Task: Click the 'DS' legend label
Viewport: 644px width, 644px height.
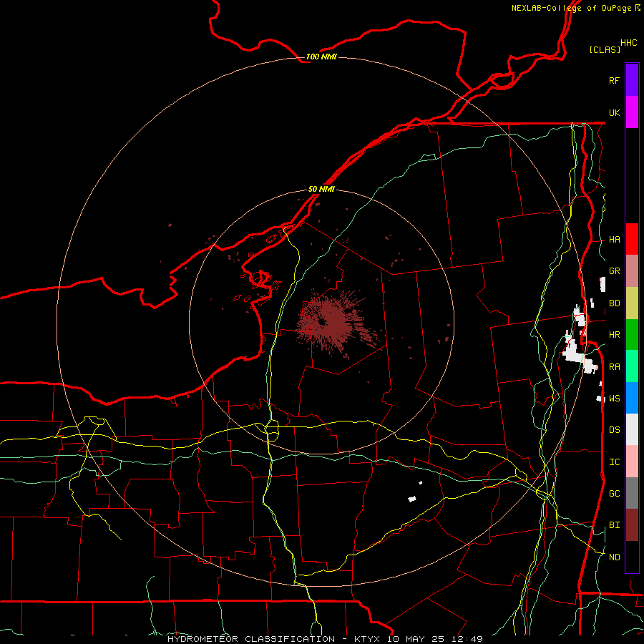Action: 614,429
